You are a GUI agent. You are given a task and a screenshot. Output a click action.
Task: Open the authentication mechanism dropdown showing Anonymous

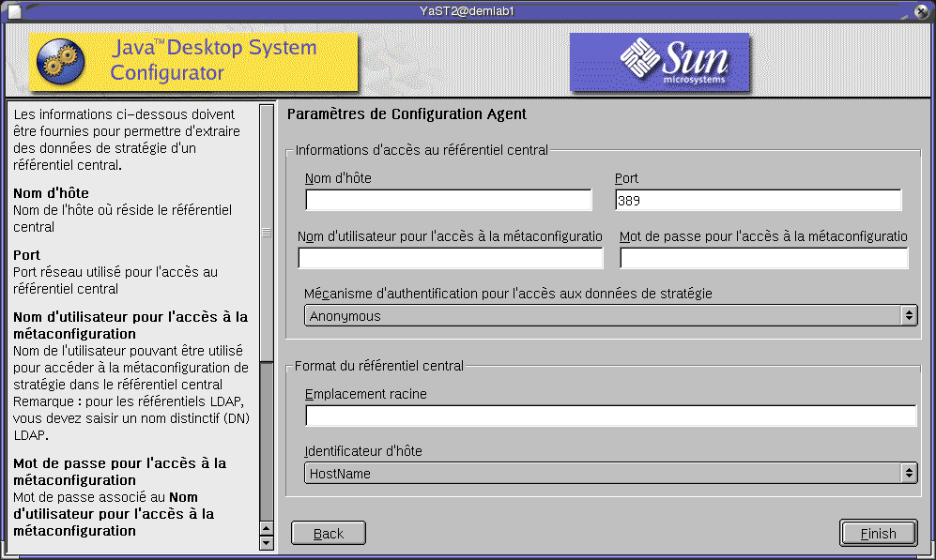pyautogui.click(x=610, y=316)
